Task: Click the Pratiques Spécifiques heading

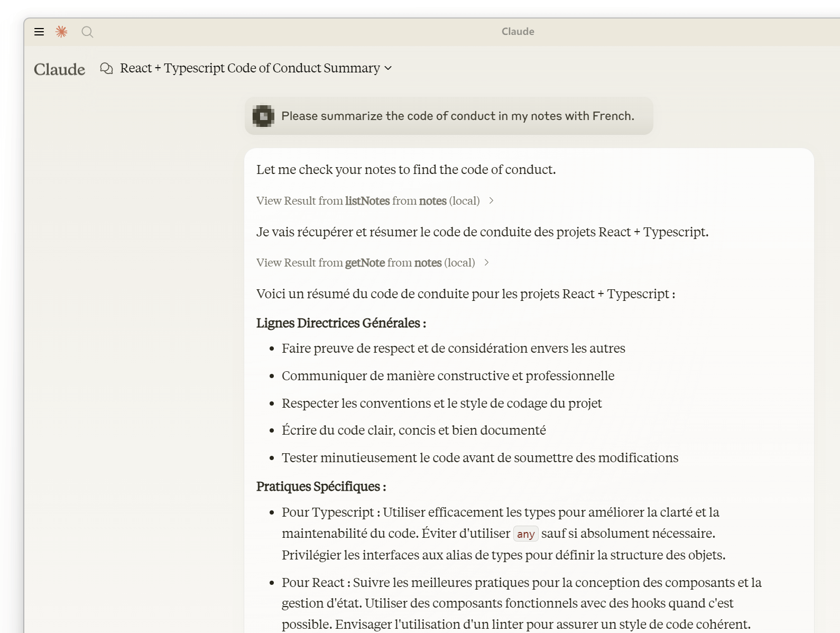Action: pyautogui.click(x=321, y=487)
